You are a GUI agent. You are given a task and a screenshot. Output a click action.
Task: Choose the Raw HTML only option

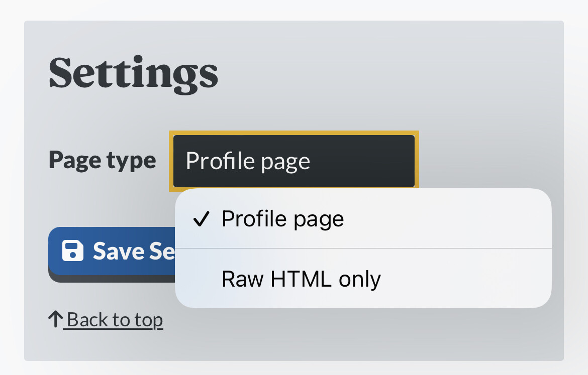click(363, 278)
